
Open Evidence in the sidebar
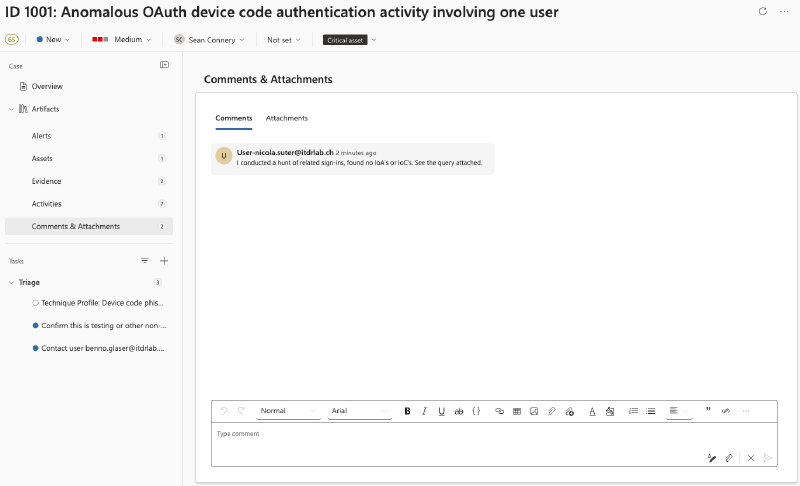[89, 181]
